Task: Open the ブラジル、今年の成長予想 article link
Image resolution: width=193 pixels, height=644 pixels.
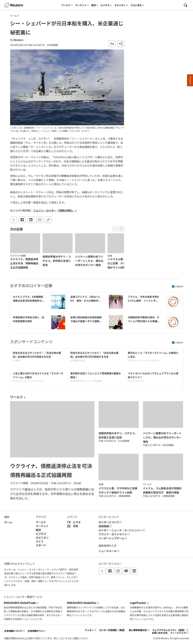Action: tap(143, 299)
